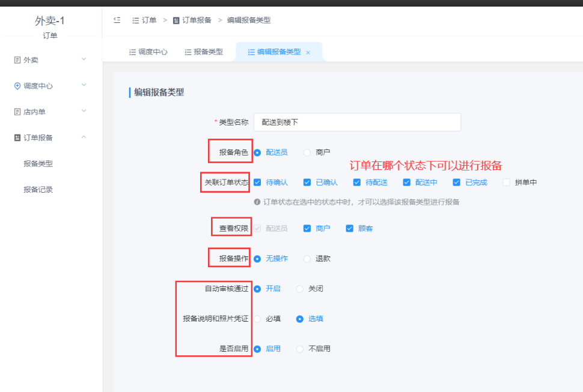583x392 pixels.
Task: Set 报备说明和照片凭证 to 必填
Action: pyautogui.click(x=257, y=319)
